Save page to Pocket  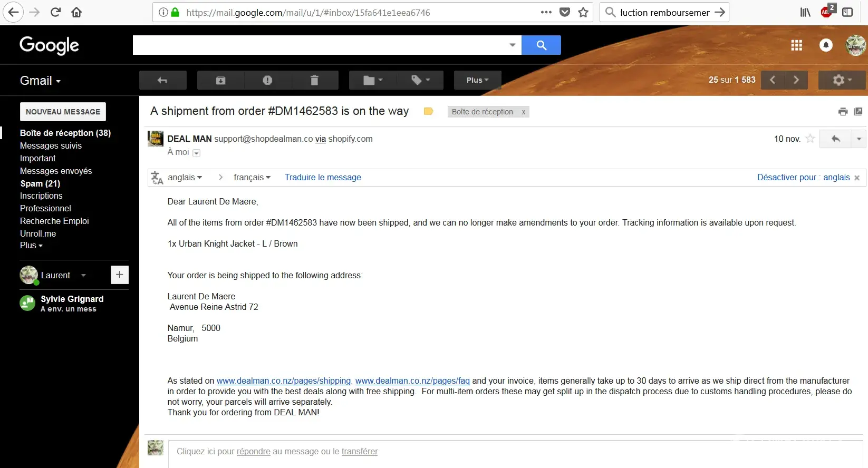[565, 12]
